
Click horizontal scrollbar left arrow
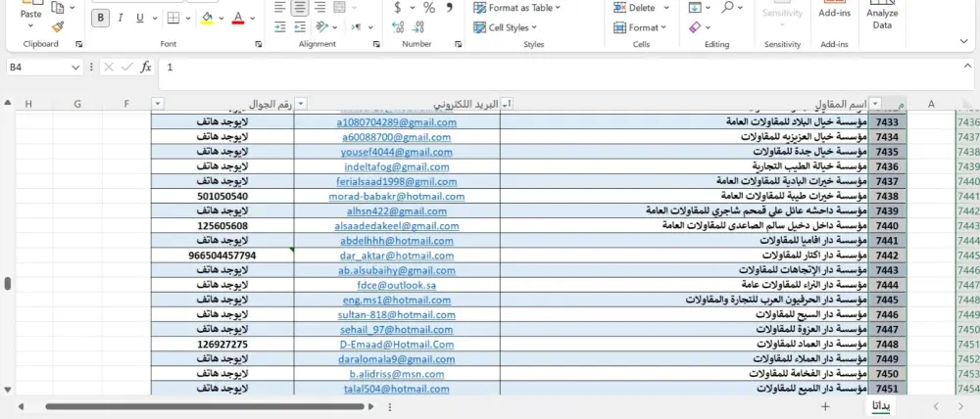(x=20, y=406)
